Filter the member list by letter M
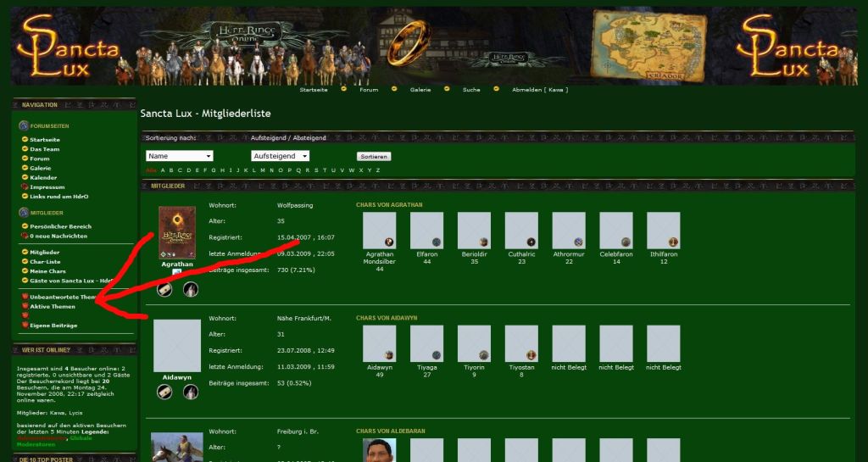The height and width of the screenshot is (462, 868). (x=263, y=170)
